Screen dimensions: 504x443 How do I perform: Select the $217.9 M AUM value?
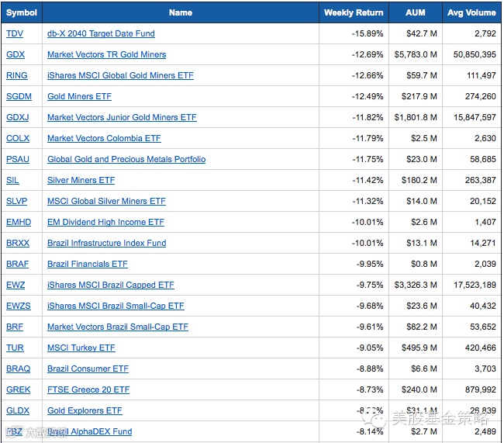tap(419, 96)
